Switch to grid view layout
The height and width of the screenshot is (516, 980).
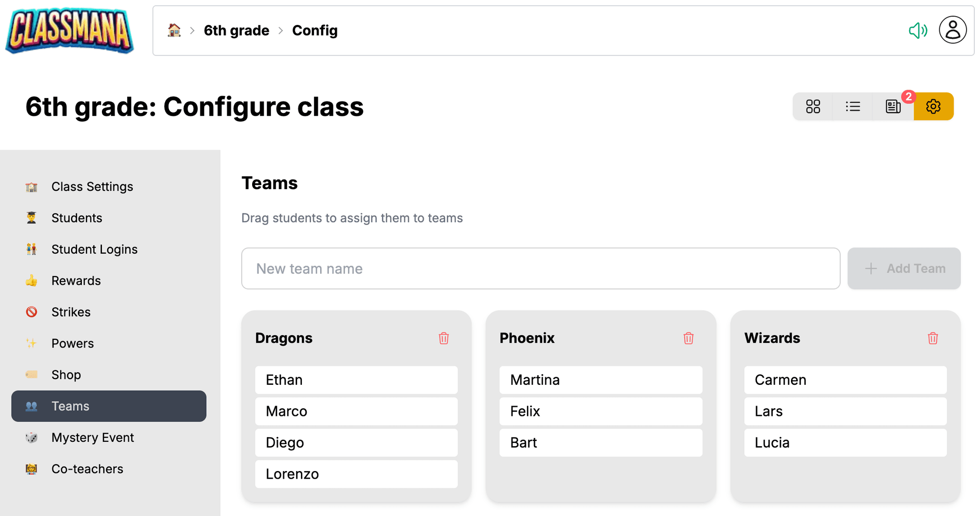pyautogui.click(x=813, y=106)
